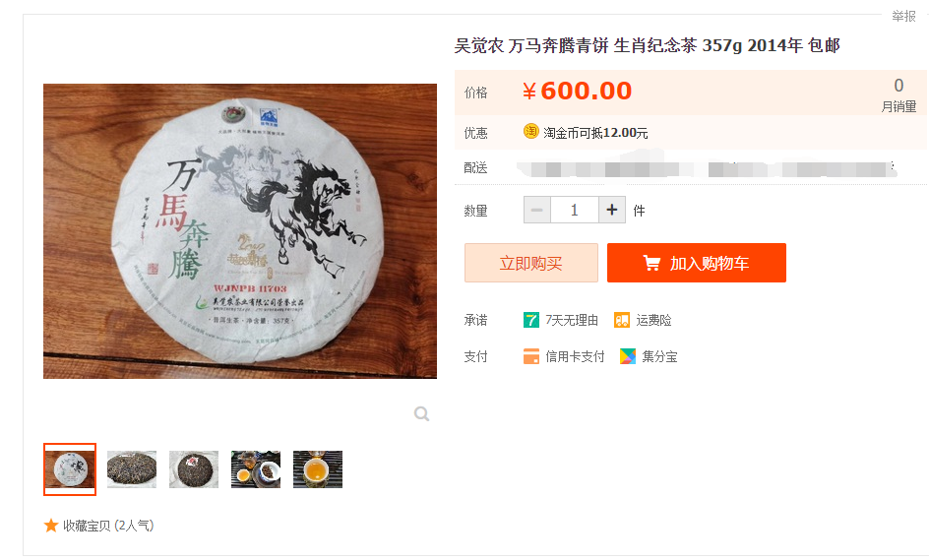Add item with 加入购物车 button
Viewport: 929px width, 560px height.
pos(697,263)
